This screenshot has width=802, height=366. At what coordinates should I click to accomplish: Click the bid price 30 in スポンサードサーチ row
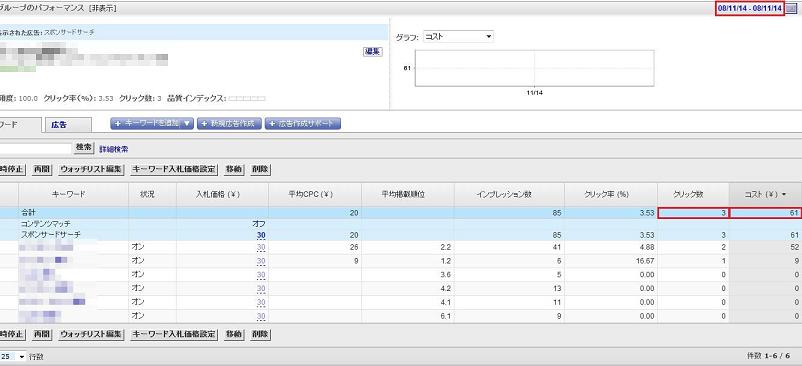click(x=261, y=235)
